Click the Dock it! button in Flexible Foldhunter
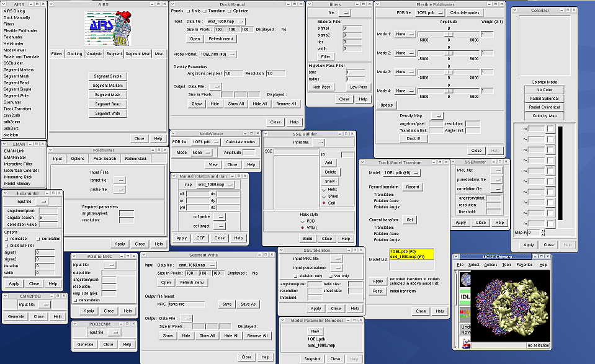Image resolution: width=595 pixels, height=364 pixels. pyautogui.click(x=413, y=138)
